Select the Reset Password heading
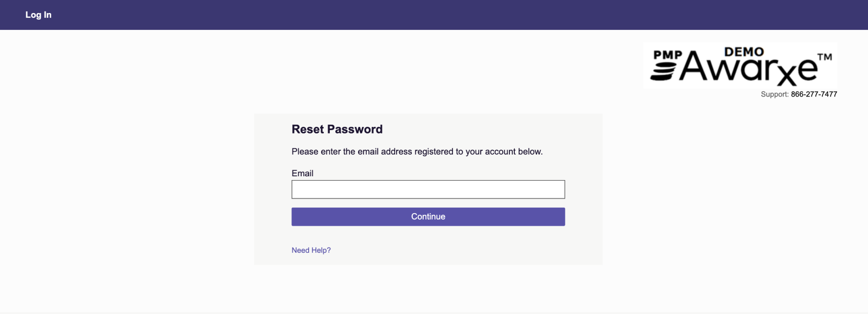The image size is (868, 314). (x=337, y=129)
